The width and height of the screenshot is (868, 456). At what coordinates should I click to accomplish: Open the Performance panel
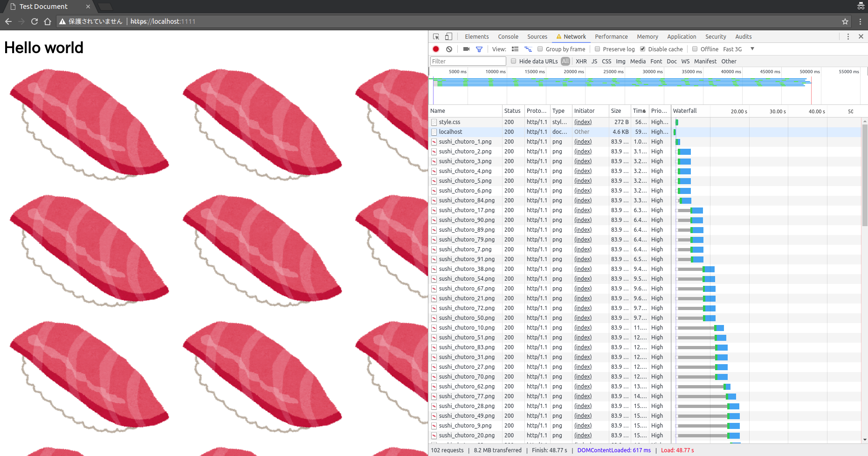(611, 36)
